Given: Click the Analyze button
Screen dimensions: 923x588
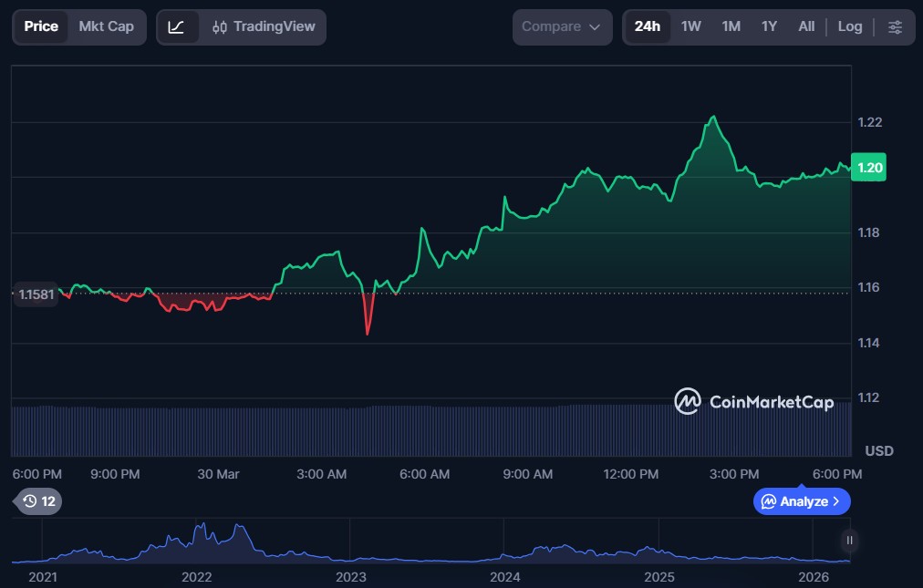Looking at the screenshot, I should [x=801, y=501].
